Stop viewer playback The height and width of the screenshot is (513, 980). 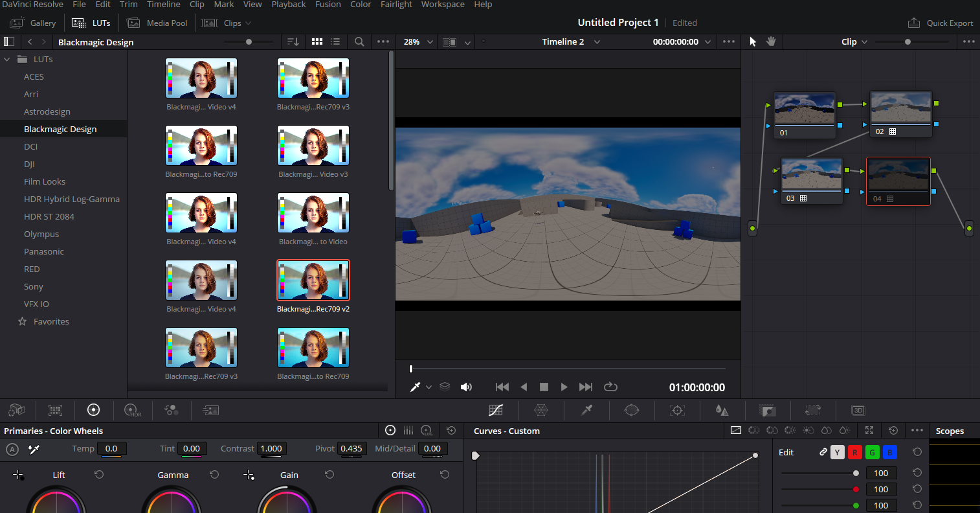544,387
